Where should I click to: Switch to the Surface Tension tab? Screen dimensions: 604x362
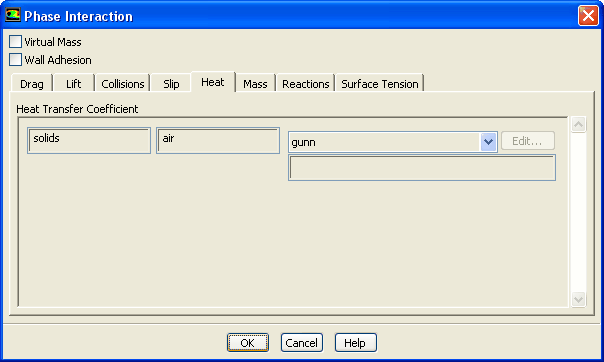[380, 84]
